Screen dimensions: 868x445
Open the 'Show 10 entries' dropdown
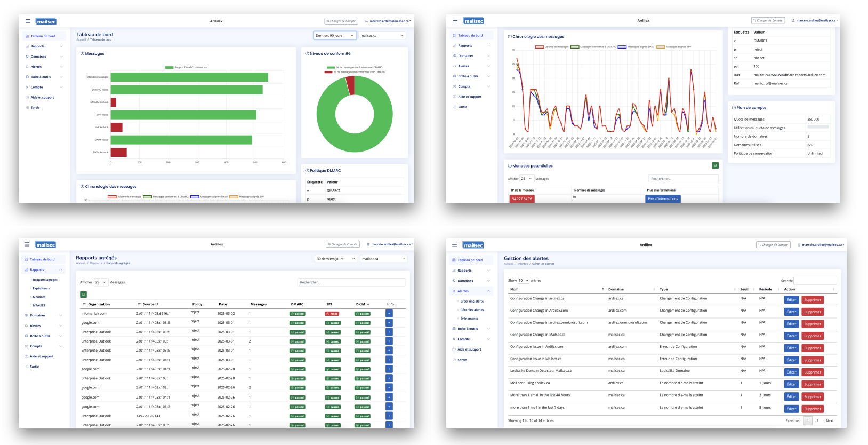pyautogui.click(x=523, y=280)
